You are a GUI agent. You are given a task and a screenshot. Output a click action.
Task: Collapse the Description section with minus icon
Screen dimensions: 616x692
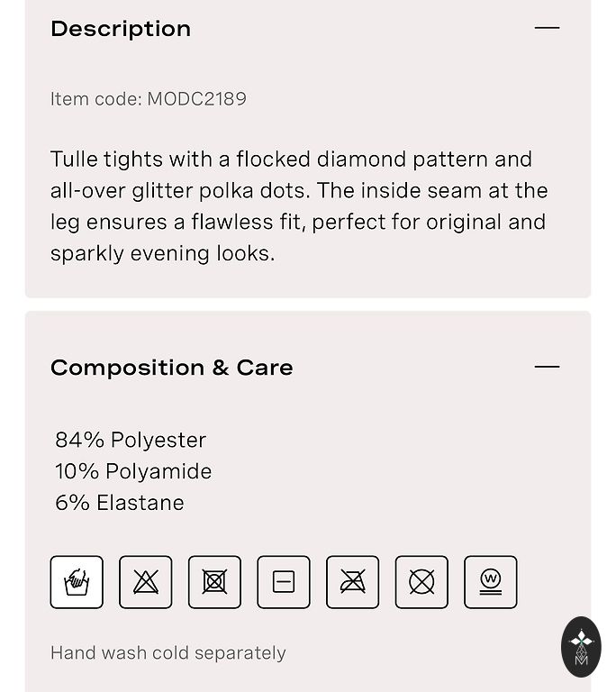547,28
